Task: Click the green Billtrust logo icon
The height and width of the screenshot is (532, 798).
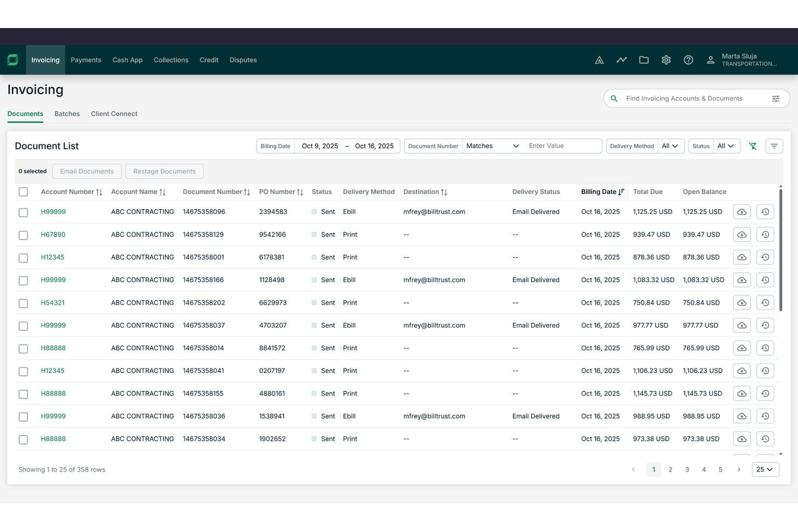Action: point(13,60)
